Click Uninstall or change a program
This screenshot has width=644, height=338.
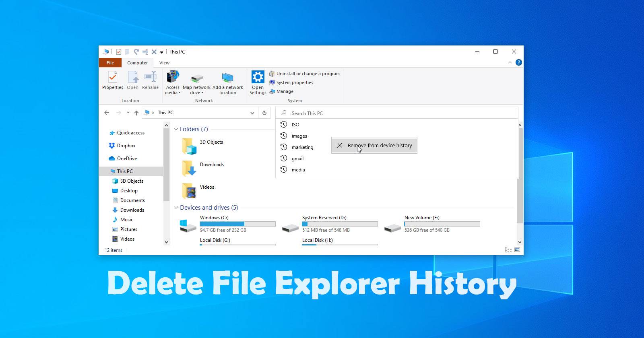pyautogui.click(x=308, y=74)
